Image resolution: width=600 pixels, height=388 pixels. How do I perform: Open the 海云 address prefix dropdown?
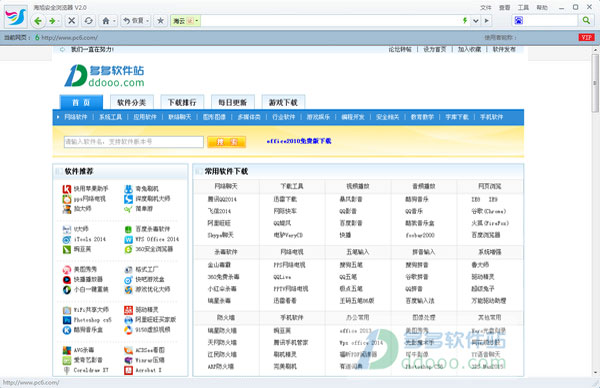pyautogui.click(x=197, y=21)
